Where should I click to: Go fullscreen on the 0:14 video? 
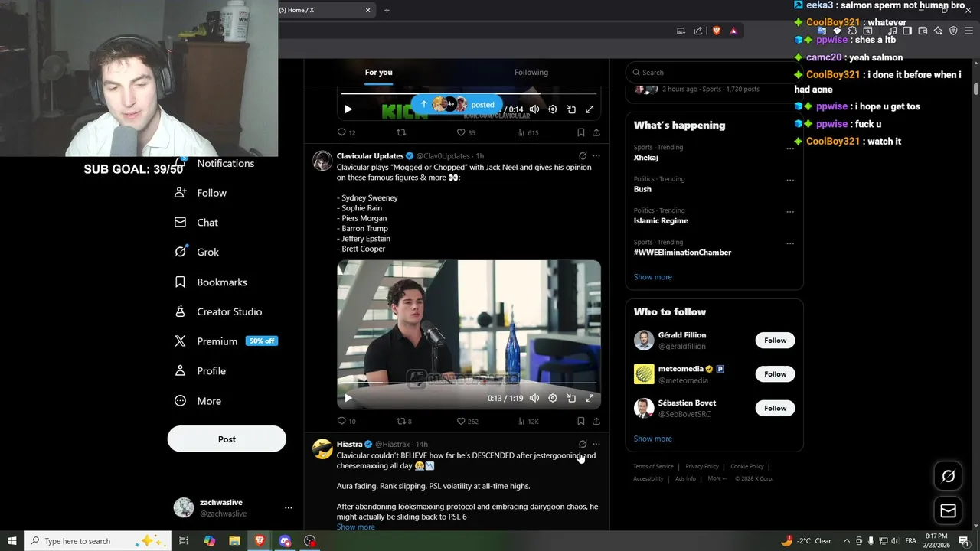[590, 109]
